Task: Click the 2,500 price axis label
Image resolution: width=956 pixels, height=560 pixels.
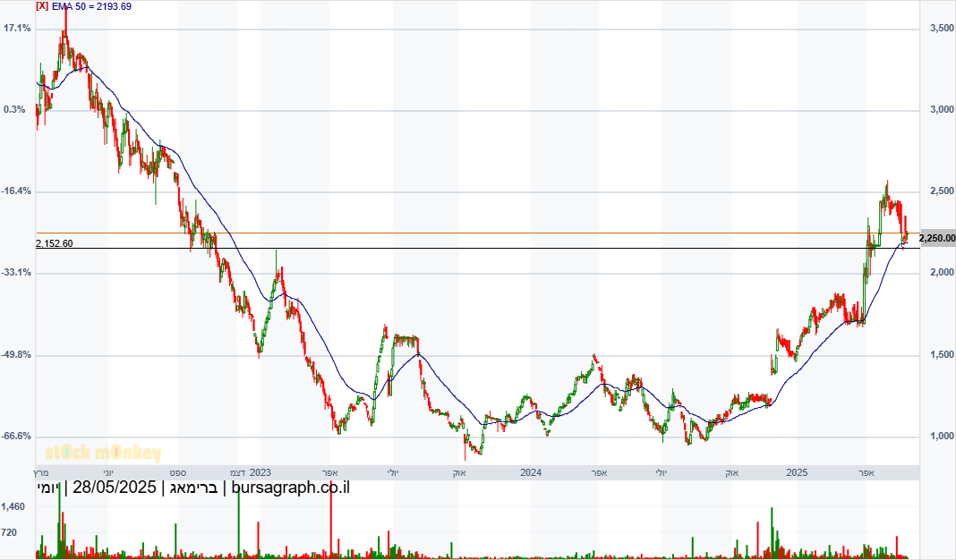Action: [942, 191]
